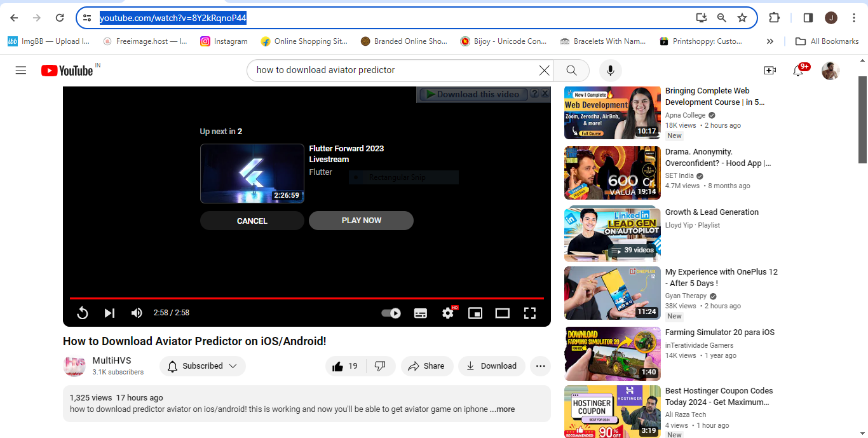
Task: Open MultiHVS channel name
Action: pyautogui.click(x=112, y=360)
